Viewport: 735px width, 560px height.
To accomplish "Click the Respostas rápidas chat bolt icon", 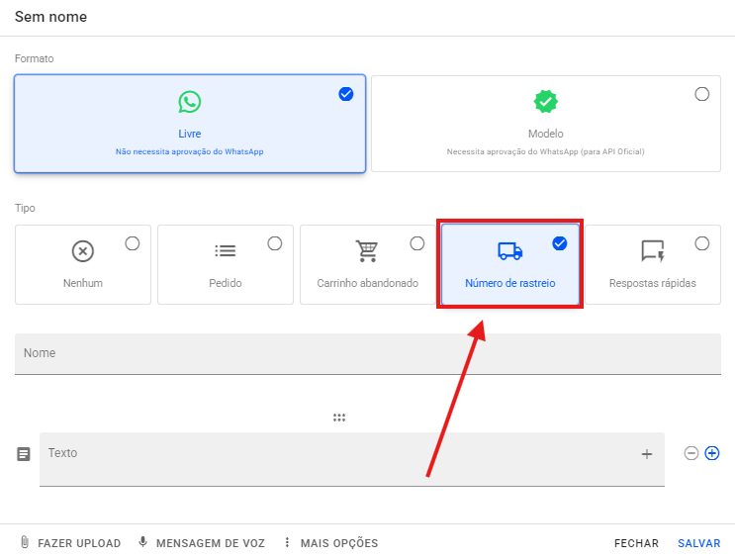I will pyautogui.click(x=652, y=251).
